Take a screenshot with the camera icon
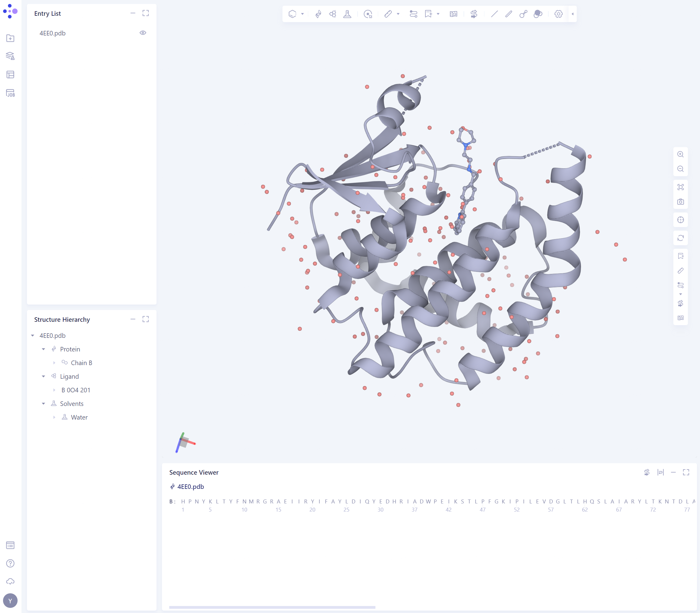Viewport: 700px width, 613px height. click(680, 202)
